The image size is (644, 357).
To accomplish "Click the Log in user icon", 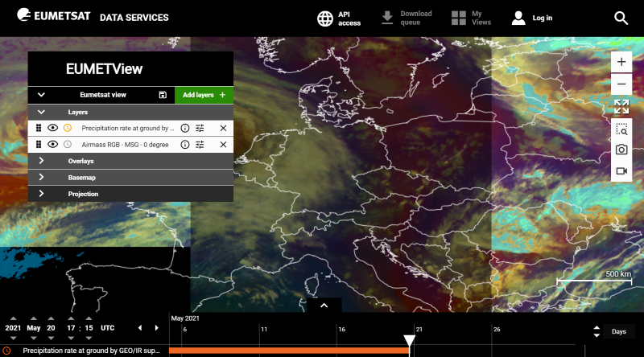I will [x=518, y=18].
